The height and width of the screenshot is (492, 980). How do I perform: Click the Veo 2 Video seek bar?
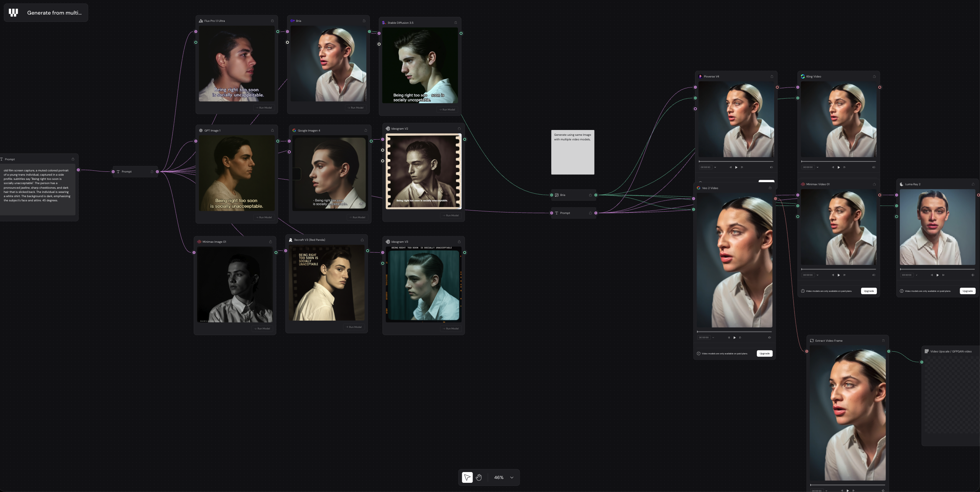[734, 332]
